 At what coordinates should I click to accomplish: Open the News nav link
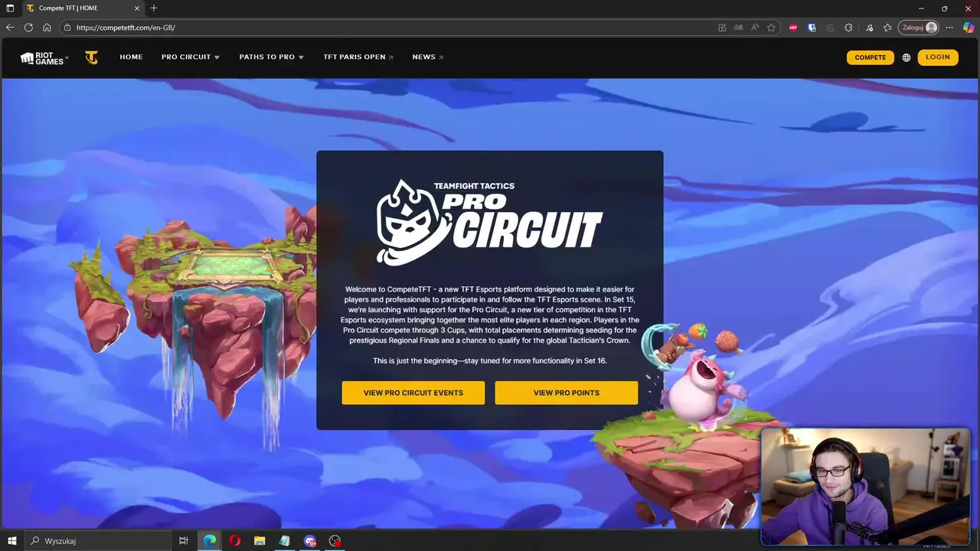coord(428,57)
